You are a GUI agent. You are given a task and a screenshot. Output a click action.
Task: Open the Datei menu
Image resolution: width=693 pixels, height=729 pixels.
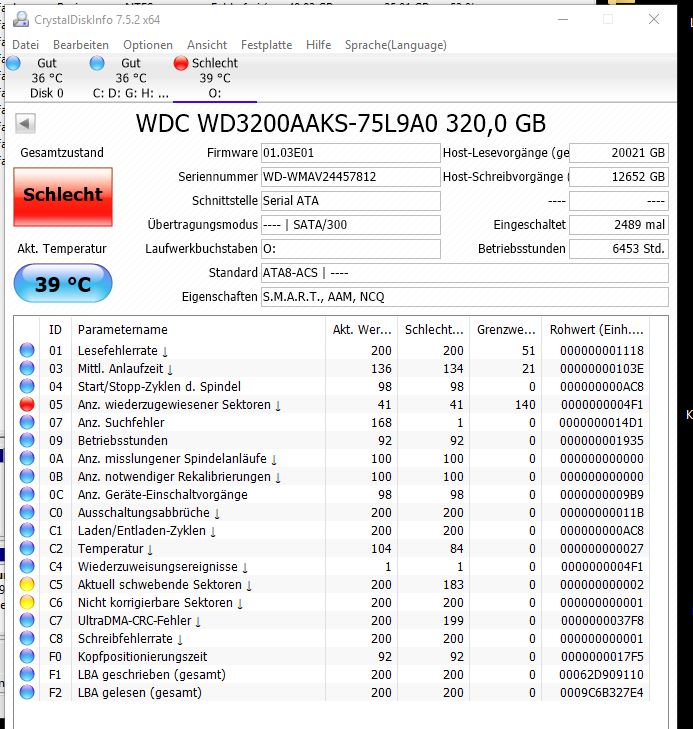point(25,45)
